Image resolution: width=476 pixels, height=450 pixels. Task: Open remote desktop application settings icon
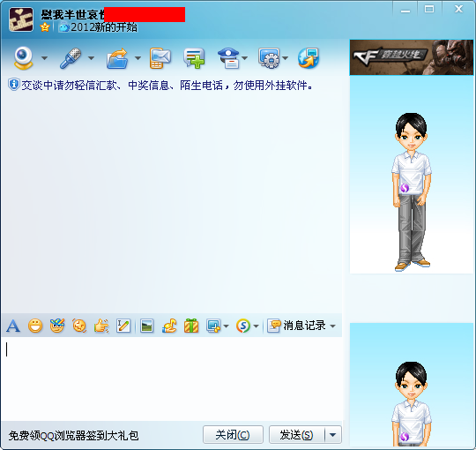[269, 58]
